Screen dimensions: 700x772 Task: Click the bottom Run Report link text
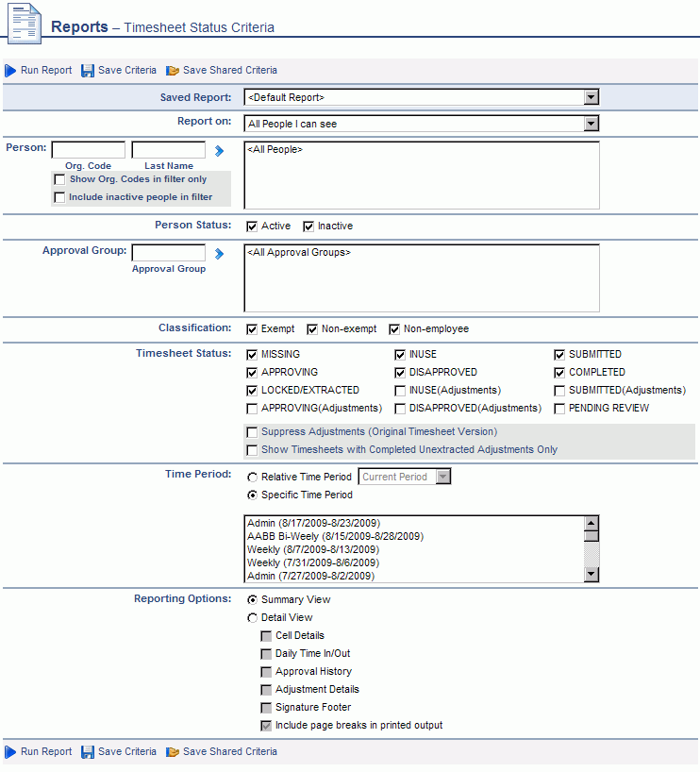pyautogui.click(x=46, y=751)
